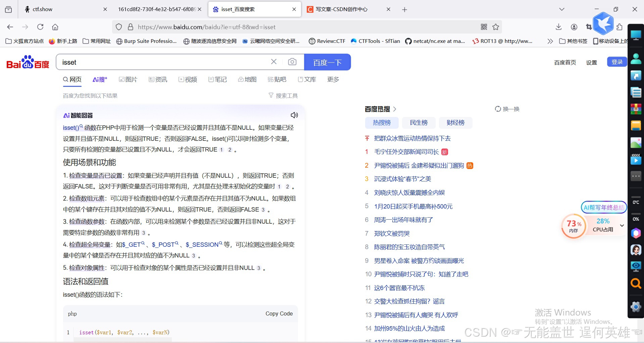Image resolution: width=644 pixels, height=343 pixels.
Task: Open hot topic 毛宁任外交部新闻司司长
Action: point(406,152)
